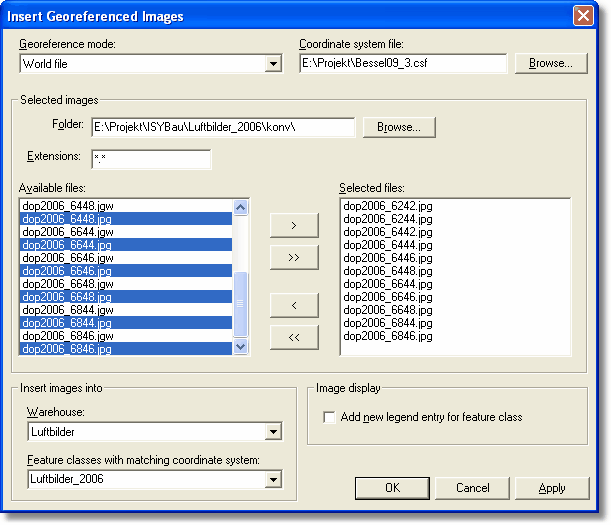Browse for the images folder
Image resolution: width=611 pixels, height=525 pixels.
(399, 127)
